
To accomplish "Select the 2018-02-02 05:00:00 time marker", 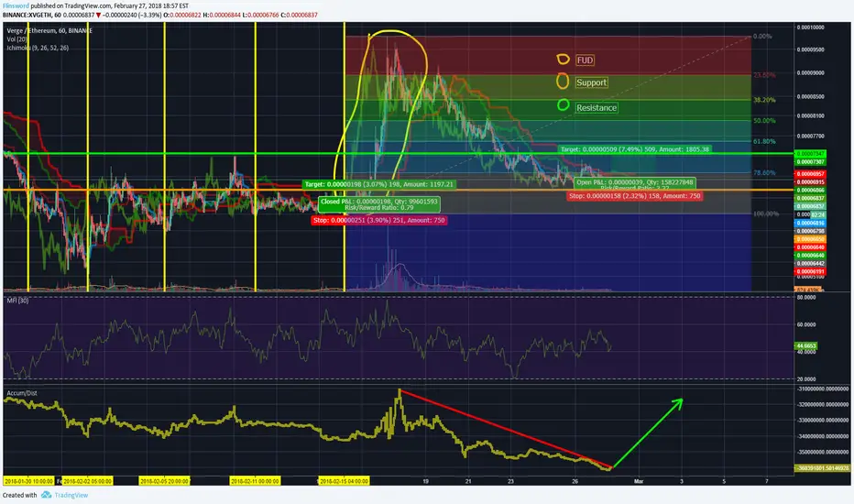I will [x=87, y=481].
